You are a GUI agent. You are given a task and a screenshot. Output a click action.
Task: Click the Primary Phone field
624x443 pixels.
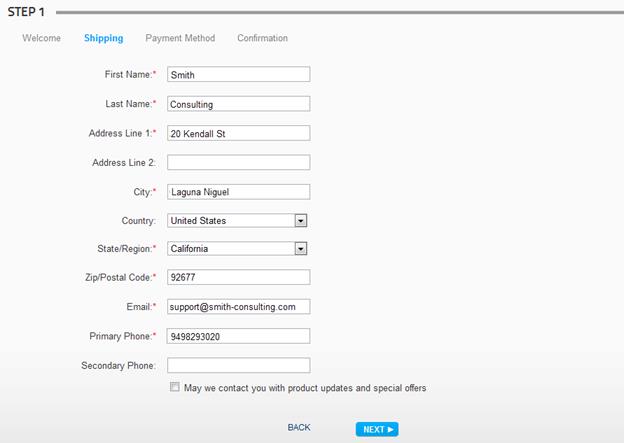click(238, 336)
